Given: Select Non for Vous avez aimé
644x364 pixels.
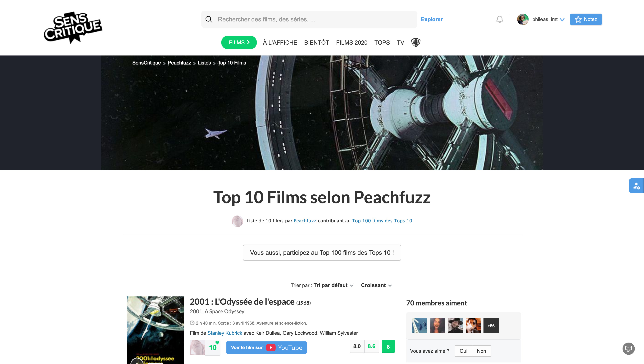Looking at the screenshot, I should 481,351.
